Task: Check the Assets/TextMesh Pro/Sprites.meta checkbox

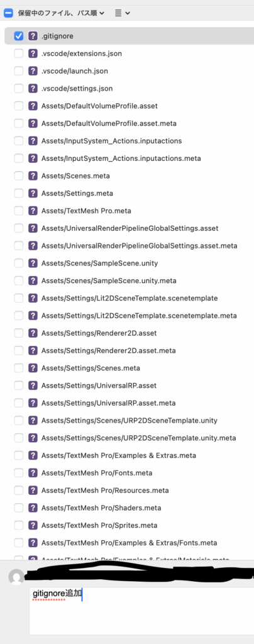Action: 18,525
